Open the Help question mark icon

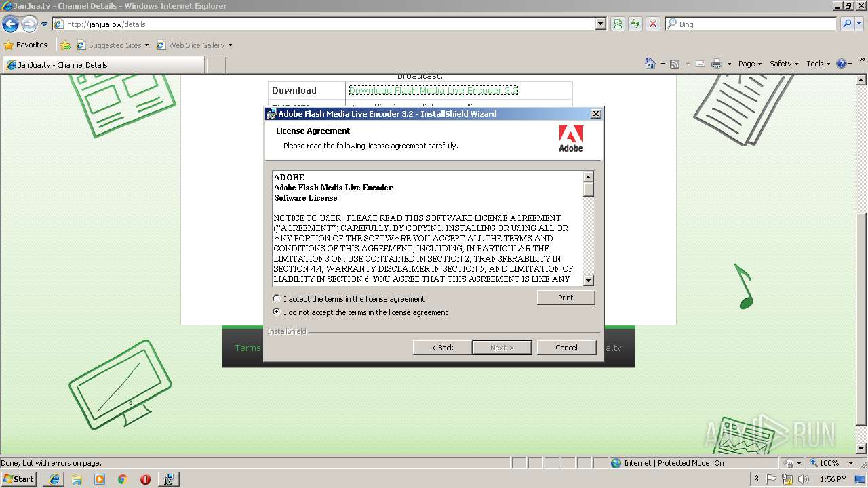coord(844,64)
